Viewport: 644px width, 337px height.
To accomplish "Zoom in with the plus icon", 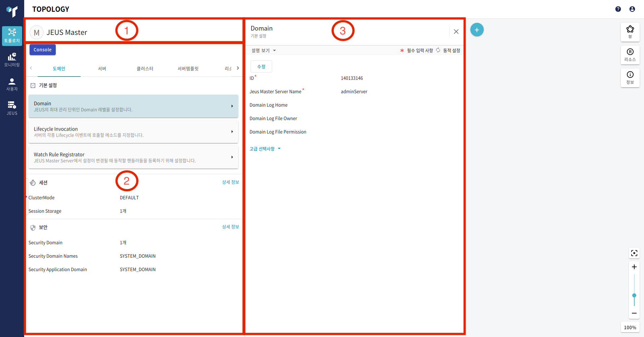I will [634, 267].
